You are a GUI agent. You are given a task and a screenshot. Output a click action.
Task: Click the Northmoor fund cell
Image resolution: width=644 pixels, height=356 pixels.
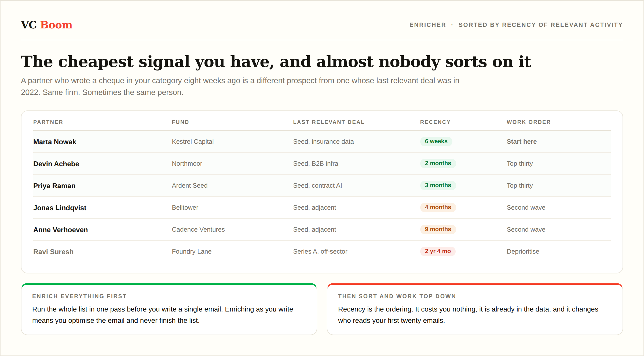187,164
